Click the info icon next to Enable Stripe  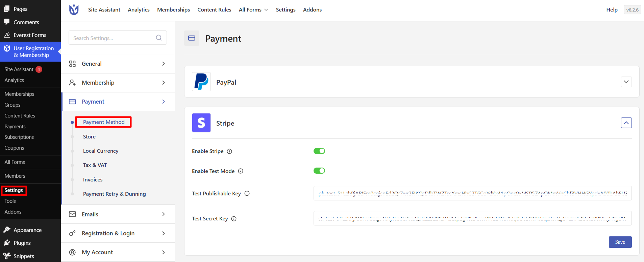(229, 151)
